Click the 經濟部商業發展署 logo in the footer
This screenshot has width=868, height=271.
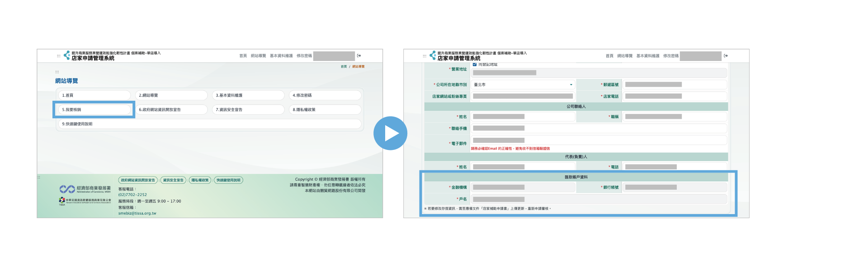coord(85,189)
